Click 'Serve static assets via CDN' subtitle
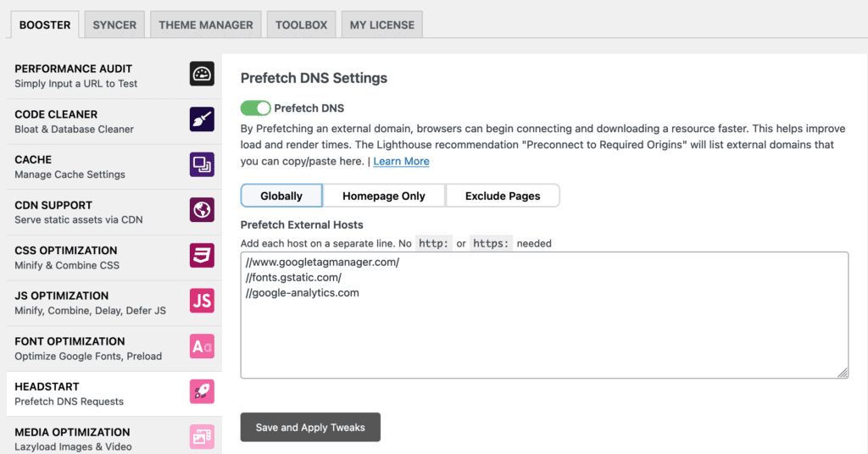Viewport: 868px width, 454px height. pos(79,220)
